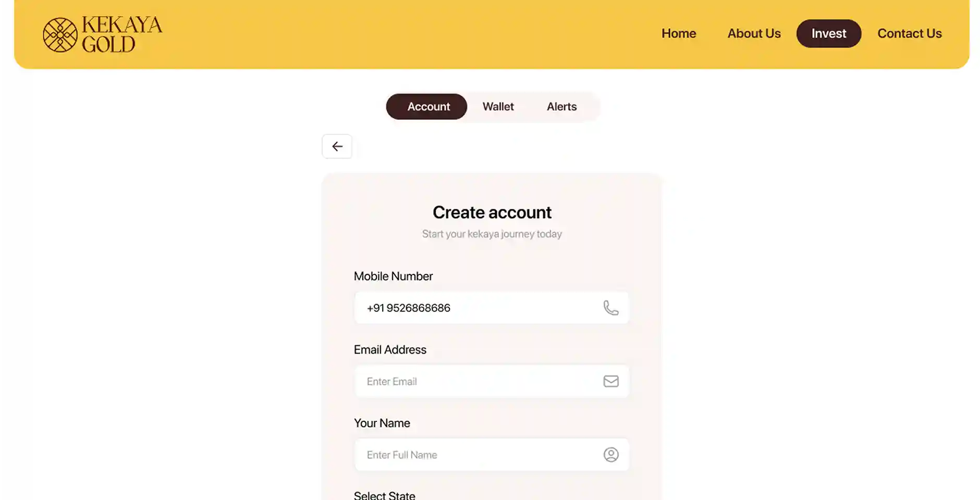
Task: Switch to the Alerts tab
Action: tap(561, 107)
